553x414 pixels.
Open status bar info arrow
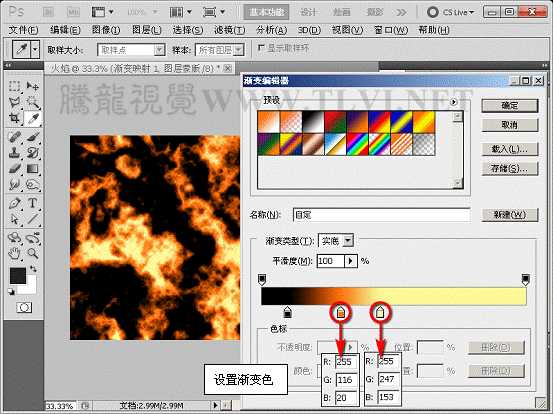[x=215, y=406]
